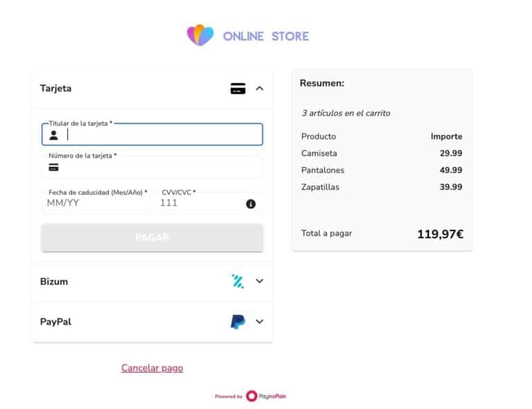Click the Cancelar pago link
This screenshot has height=409, width=532.
(x=152, y=368)
